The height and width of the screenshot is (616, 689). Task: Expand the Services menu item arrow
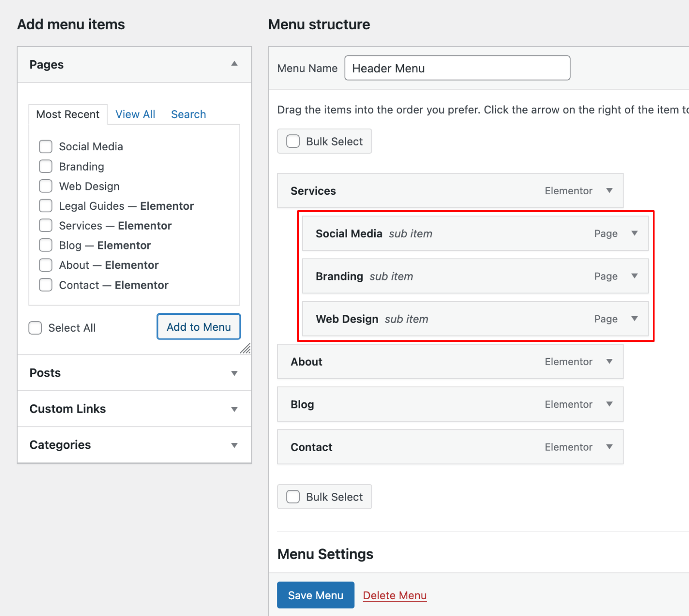coord(609,190)
